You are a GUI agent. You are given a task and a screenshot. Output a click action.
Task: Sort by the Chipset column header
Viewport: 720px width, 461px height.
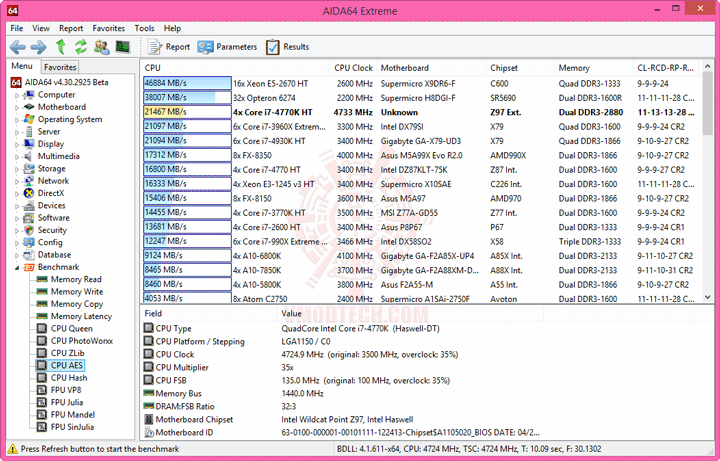coord(520,68)
